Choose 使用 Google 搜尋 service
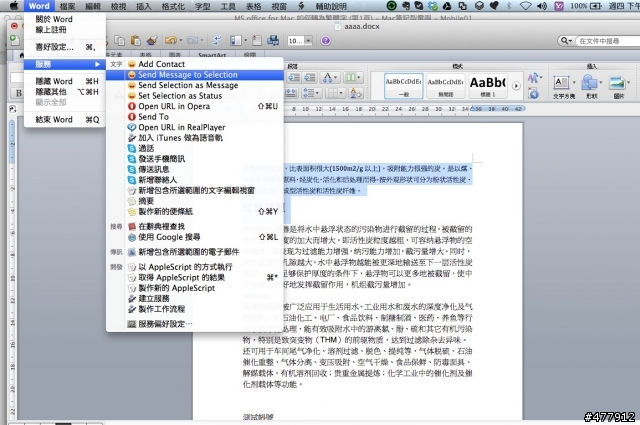Screen dimensions: 640x425 pyautogui.click(x=195, y=237)
